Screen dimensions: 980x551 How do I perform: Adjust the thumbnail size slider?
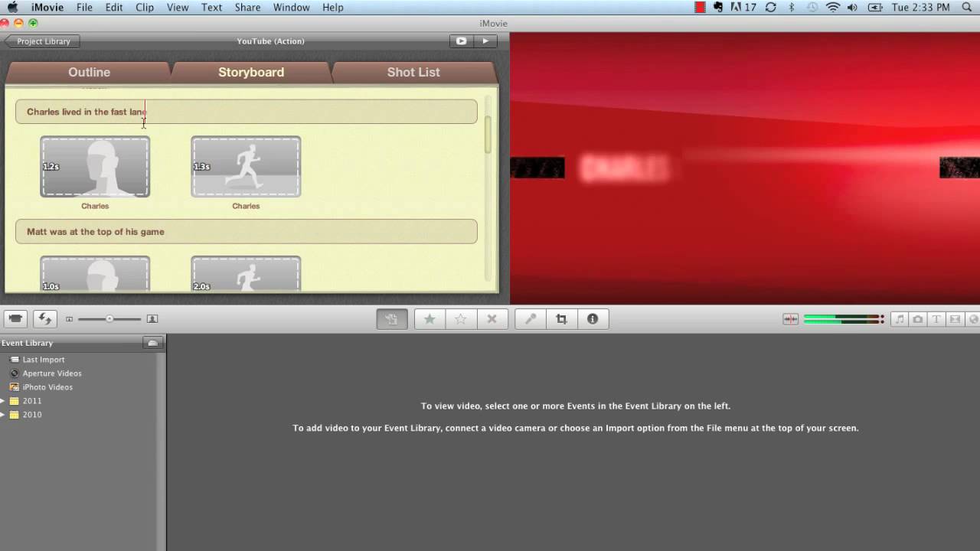[109, 319]
